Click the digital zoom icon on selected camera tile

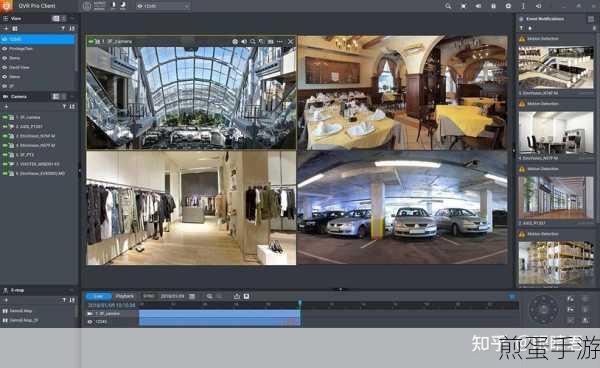click(253, 41)
